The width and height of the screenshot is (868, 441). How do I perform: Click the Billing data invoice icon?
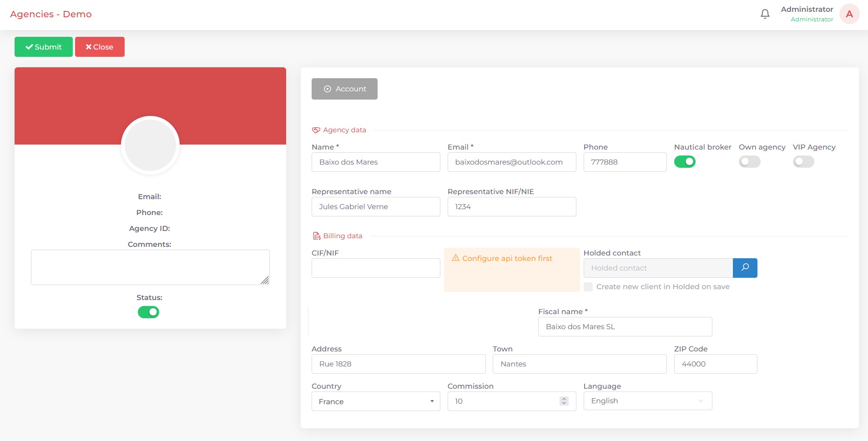click(x=317, y=236)
